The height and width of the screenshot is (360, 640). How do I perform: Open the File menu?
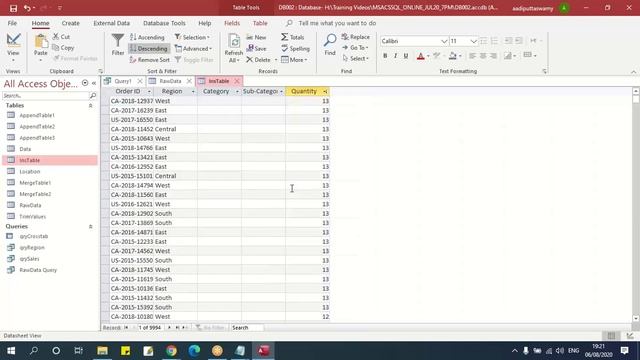point(12,23)
